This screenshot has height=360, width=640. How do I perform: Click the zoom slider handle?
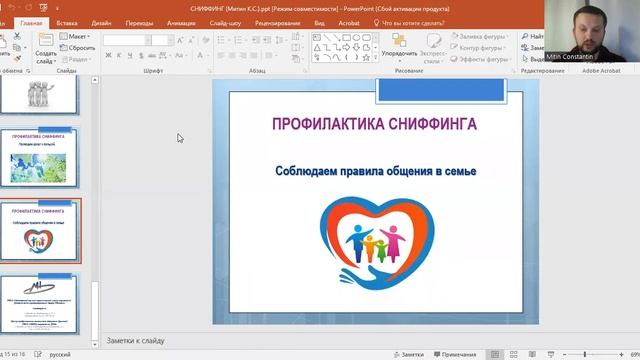tap(585, 354)
